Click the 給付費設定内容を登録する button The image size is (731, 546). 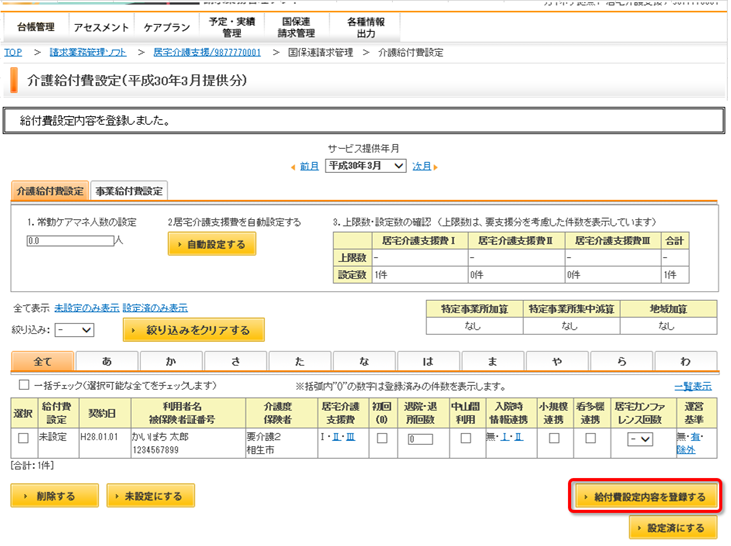point(646,497)
